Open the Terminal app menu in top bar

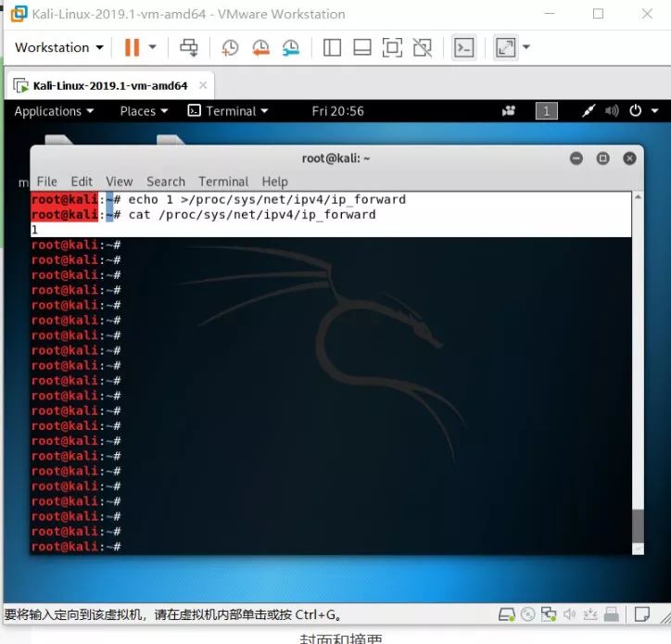coord(228,111)
